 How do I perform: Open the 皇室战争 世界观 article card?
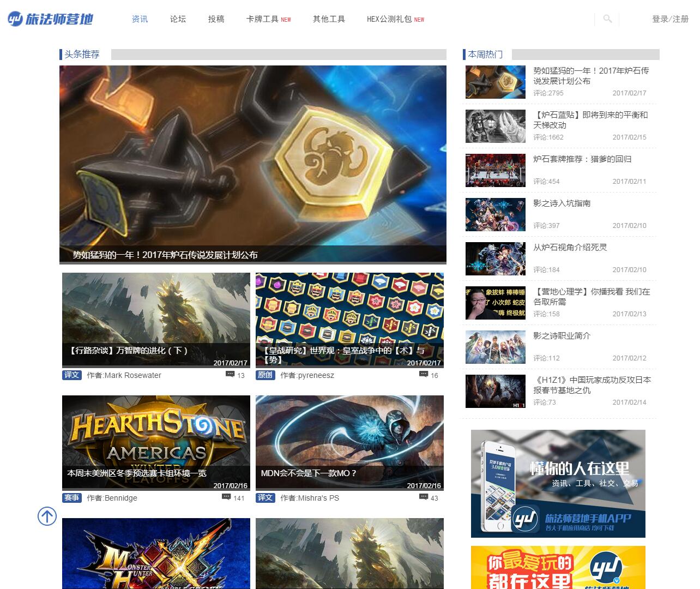[349, 320]
